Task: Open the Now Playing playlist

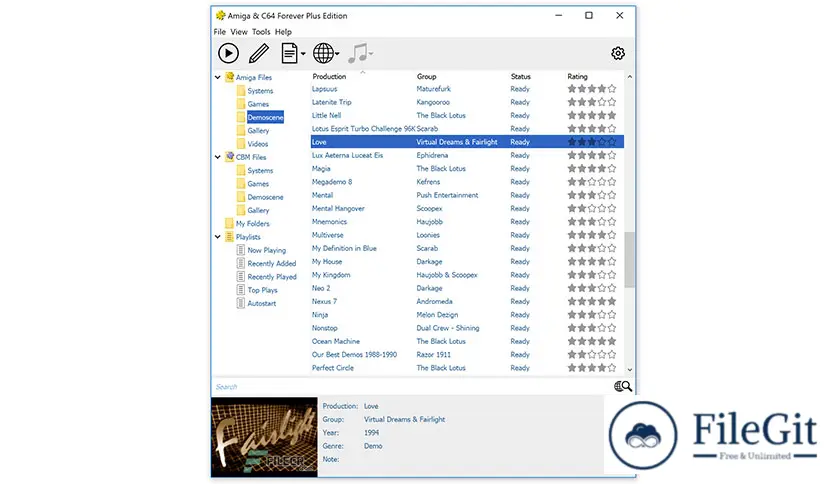Action: point(267,250)
